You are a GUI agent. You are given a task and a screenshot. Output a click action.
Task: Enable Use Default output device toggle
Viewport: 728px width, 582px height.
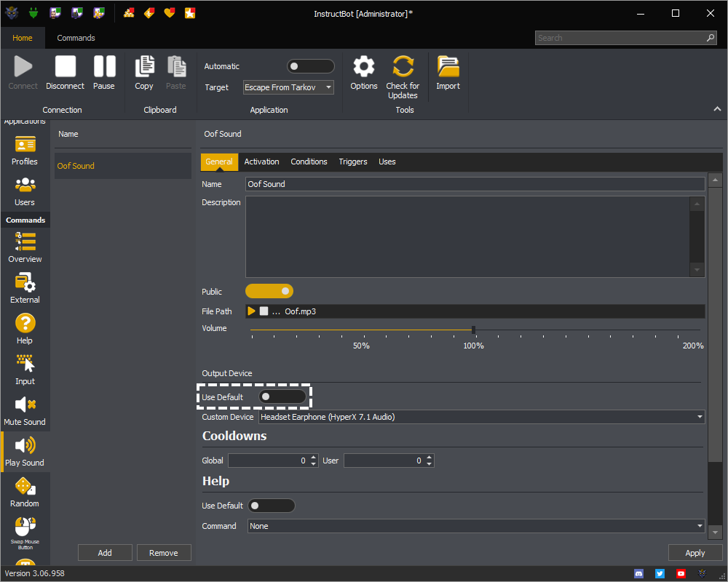282,396
